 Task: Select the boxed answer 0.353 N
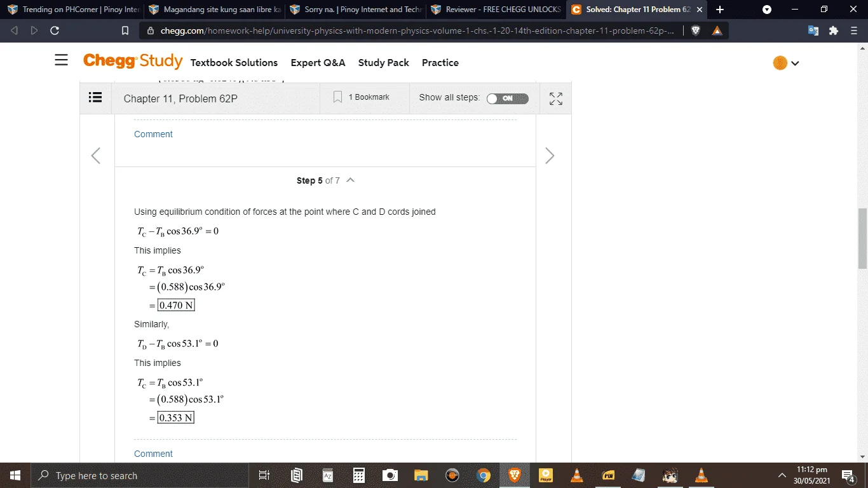click(176, 417)
